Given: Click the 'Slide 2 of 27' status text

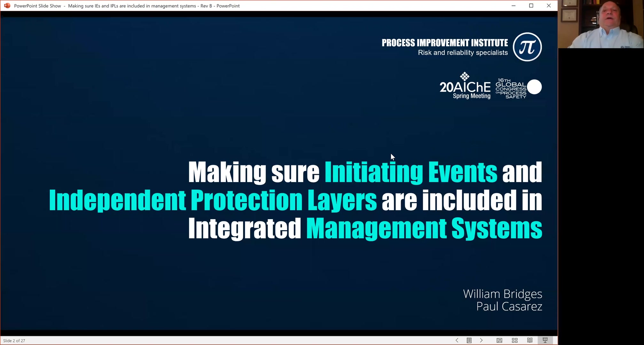Looking at the screenshot, I should point(14,341).
